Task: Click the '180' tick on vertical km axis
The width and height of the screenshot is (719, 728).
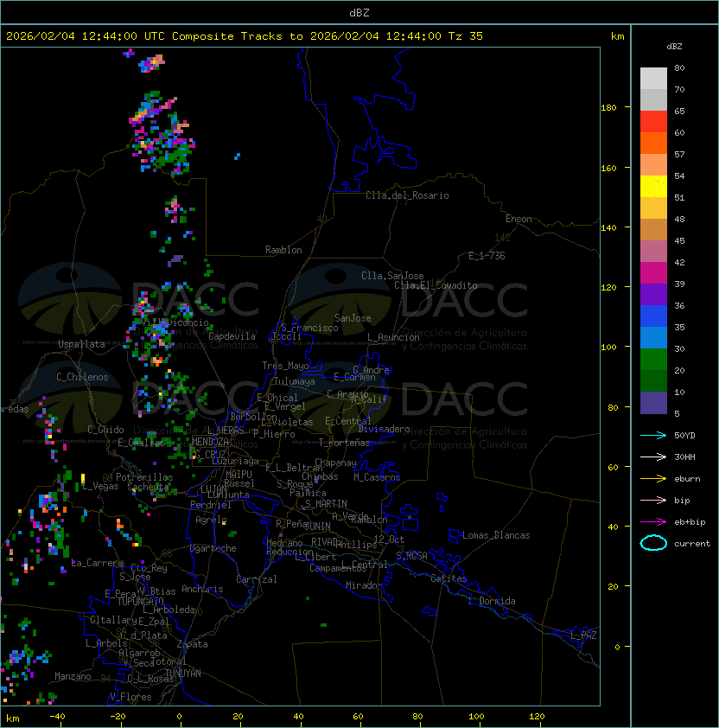Action: 608,108
